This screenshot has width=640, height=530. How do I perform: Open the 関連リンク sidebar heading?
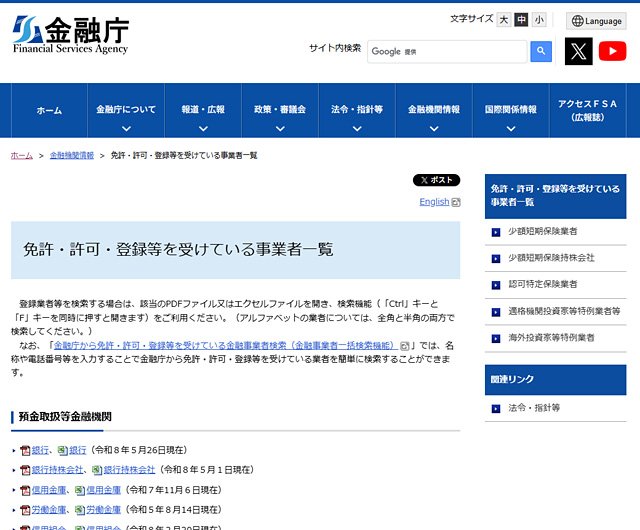tap(555, 380)
